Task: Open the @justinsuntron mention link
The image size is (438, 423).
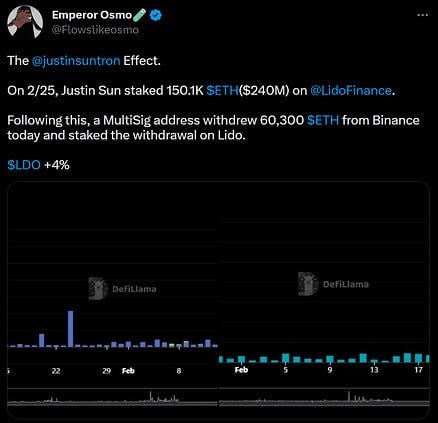Action: click(x=76, y=61)
